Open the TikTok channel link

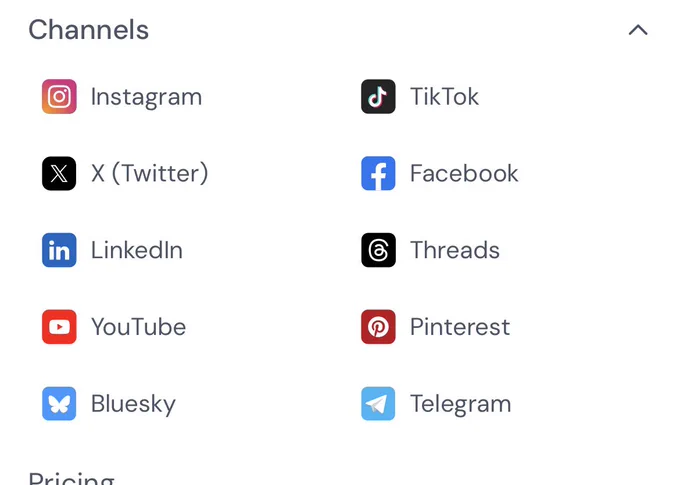pos(445,96)
